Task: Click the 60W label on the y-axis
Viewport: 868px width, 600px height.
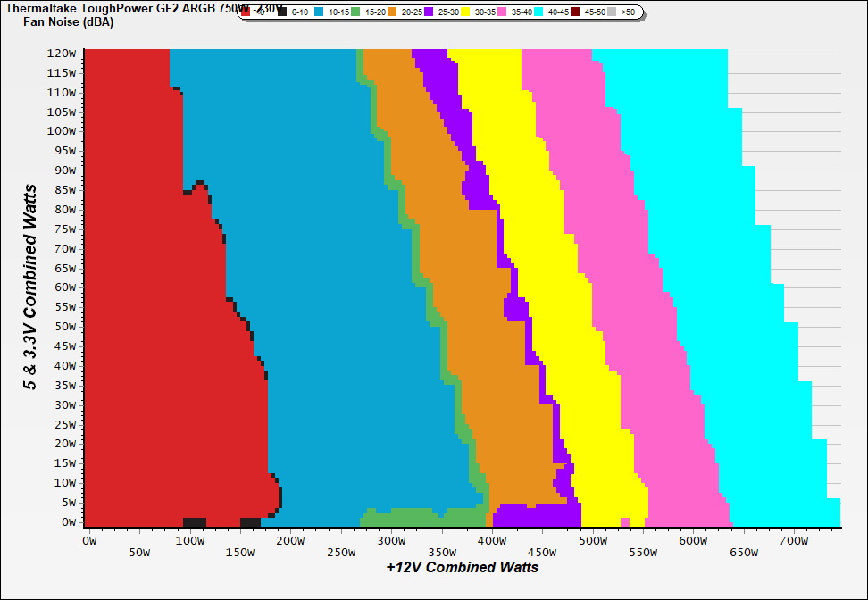Action: pos(65,287)
